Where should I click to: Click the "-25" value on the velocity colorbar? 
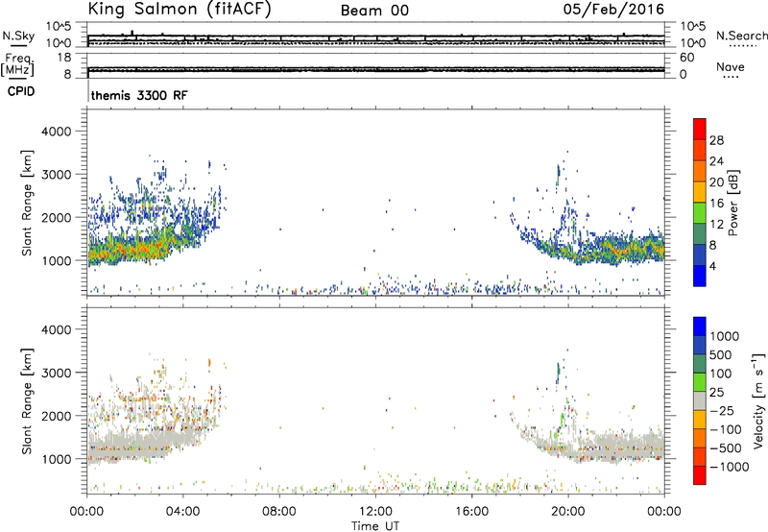(722, 410)
